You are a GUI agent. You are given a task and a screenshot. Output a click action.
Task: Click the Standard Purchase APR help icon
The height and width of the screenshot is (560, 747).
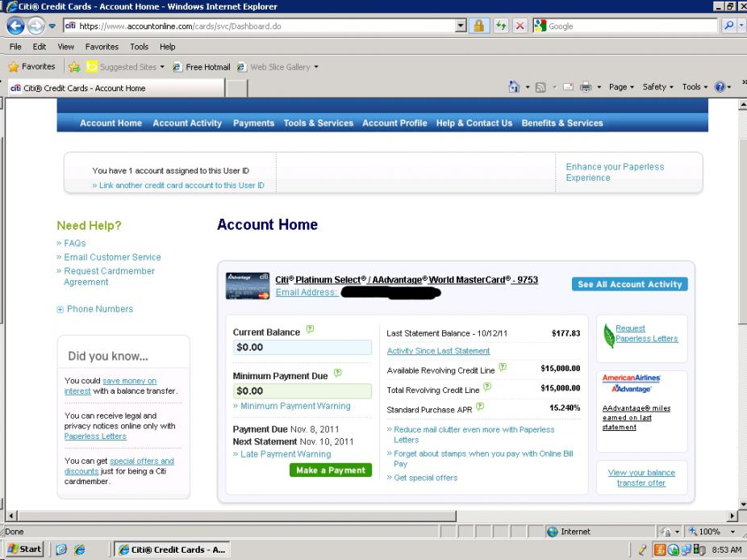(x=479, y=408)
